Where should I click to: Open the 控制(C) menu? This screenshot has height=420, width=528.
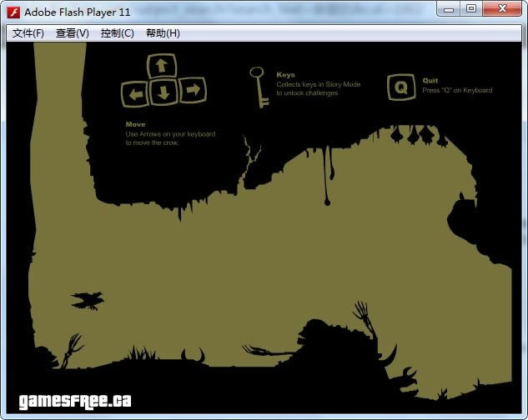tap(117, 33)
